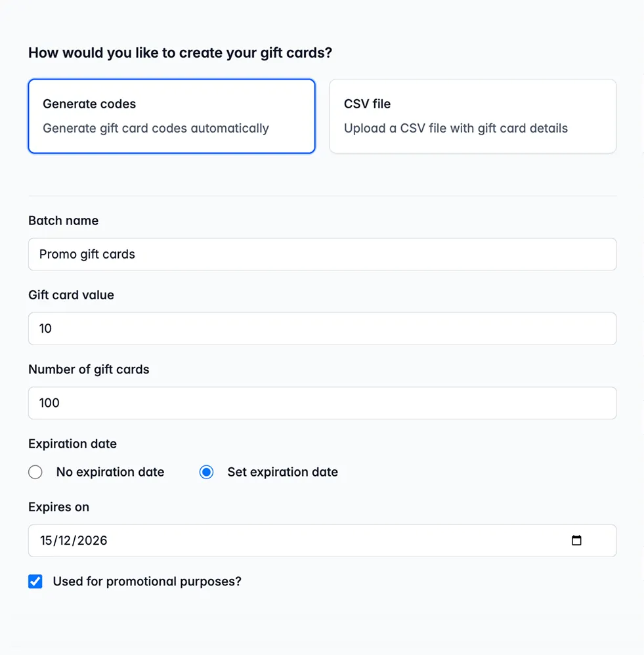
Task: Click the 'Upload a CSV file' description text
Action: point(456,128)
